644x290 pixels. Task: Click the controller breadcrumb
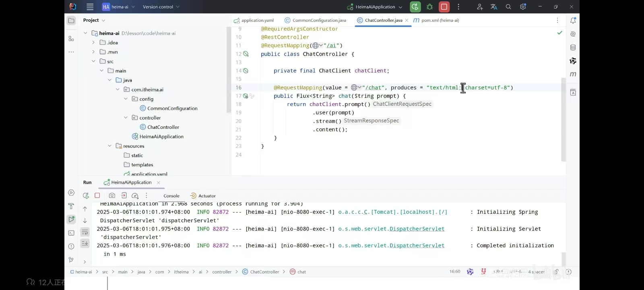point(222,272)
